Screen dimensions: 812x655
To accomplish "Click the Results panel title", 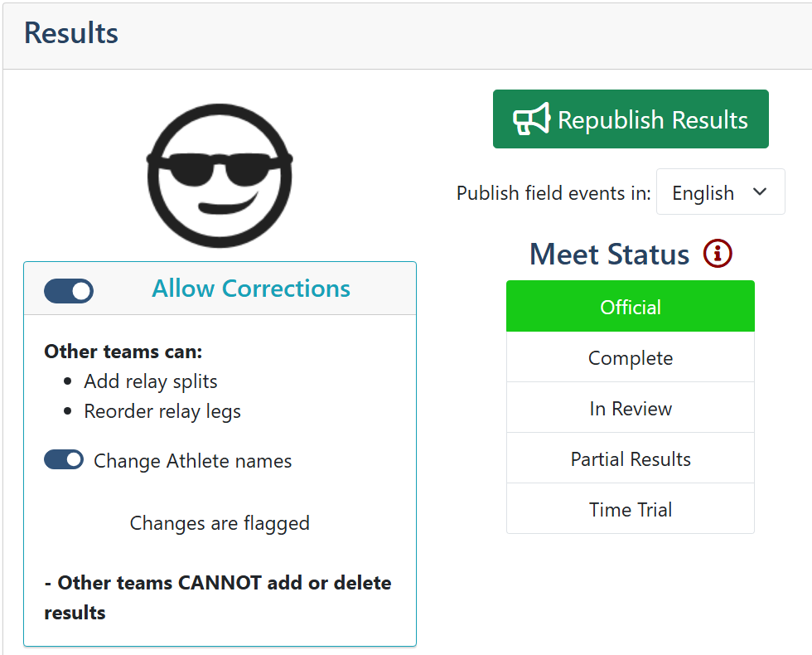I will (71, 33).
